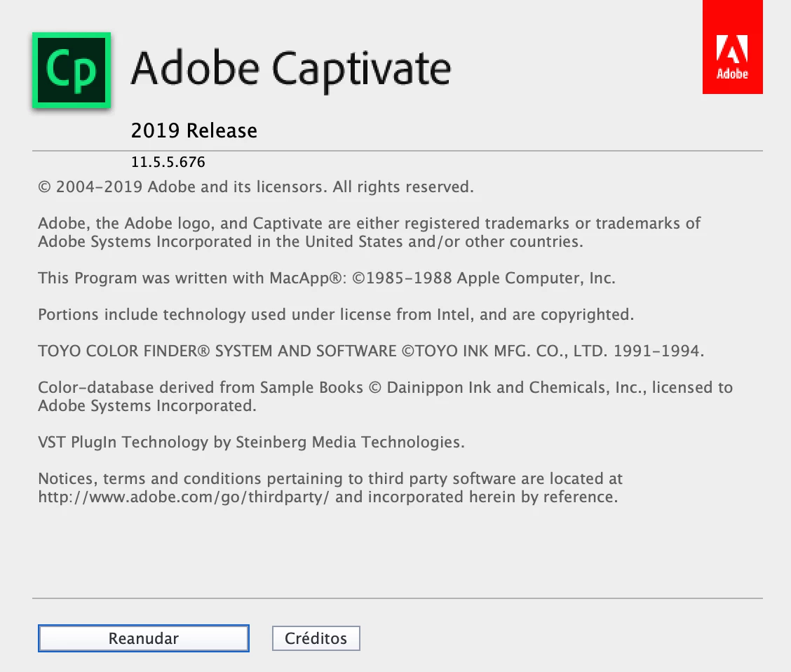Image resolution: width=791 pixels, height=672 pixels.
Task: Open the Créditos button
Action: 316,638
